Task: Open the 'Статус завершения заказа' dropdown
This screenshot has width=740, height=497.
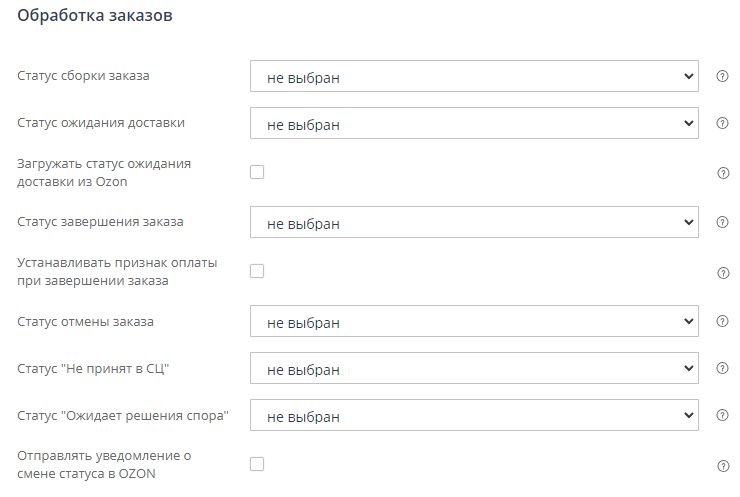Action: click(x=473, y=222)
